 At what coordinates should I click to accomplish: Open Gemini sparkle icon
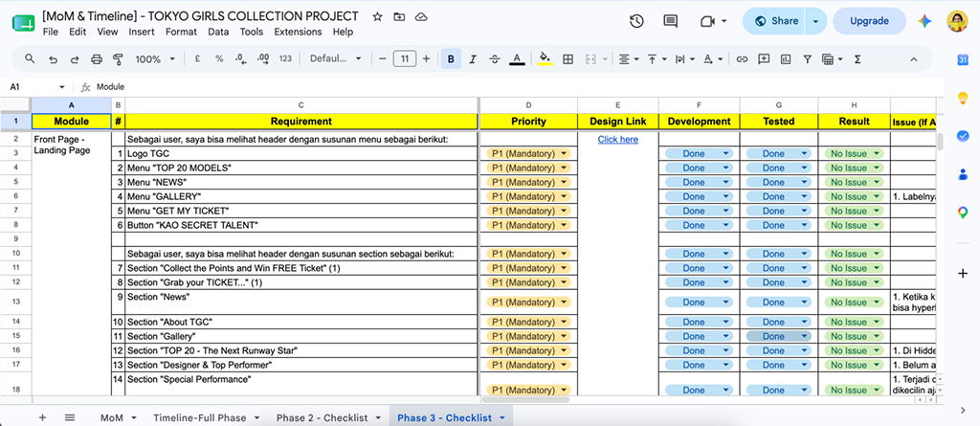(925, 21)
